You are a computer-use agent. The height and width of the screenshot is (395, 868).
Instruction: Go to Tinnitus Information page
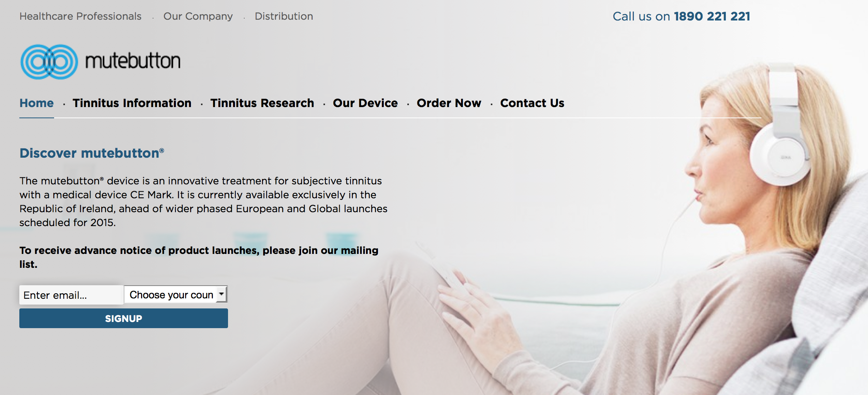132,103
